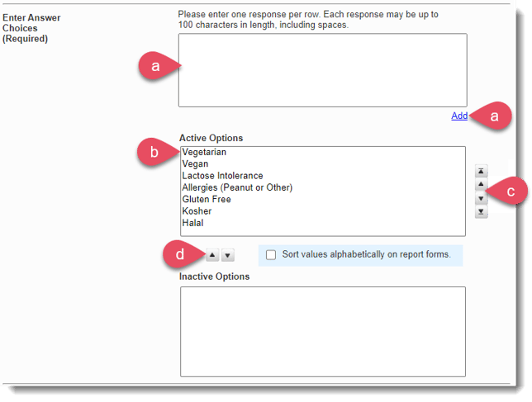Select Vegetarian in Active Options
This screenshot has width=532, height=402.
point(204,153)
